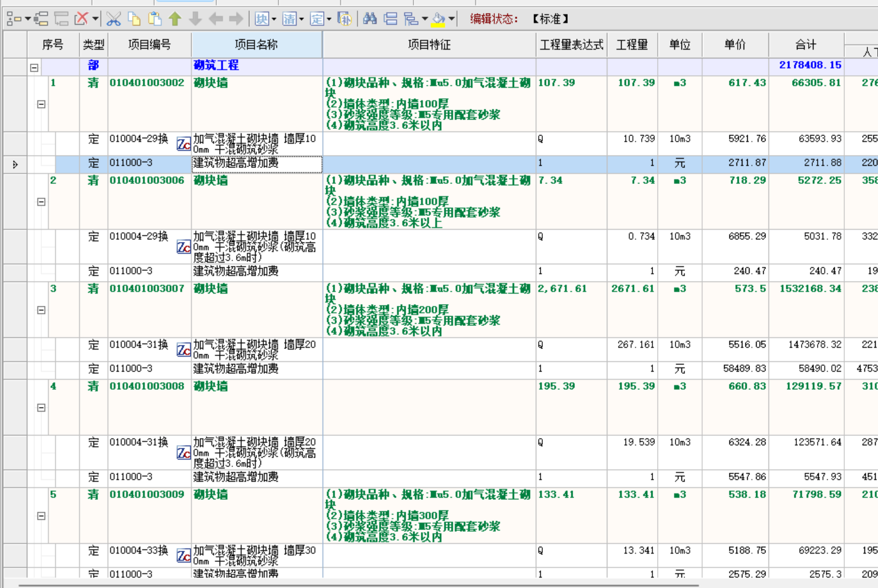Click the left arrow promote icon
This screenshot has width=878, height=588.
tap(216, 19)
